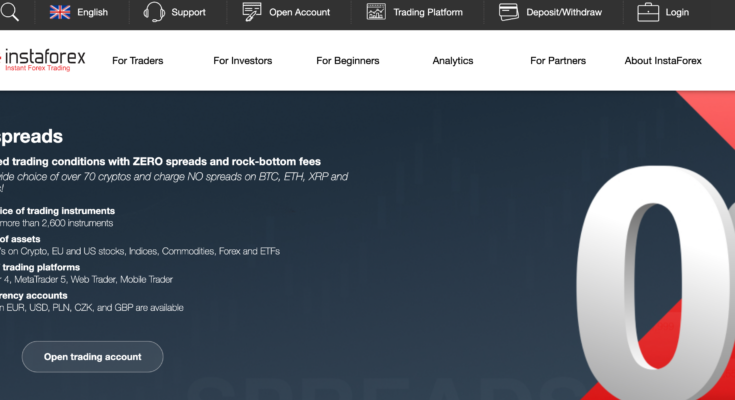Click the ZERO spreads subtitle line
The height and width of the screenshot is (400, 735).
coord(160,161)
